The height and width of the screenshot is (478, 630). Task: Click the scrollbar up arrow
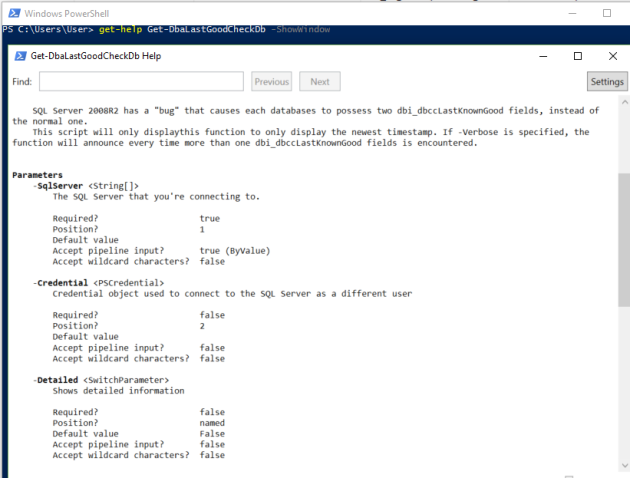click(624, 102)
